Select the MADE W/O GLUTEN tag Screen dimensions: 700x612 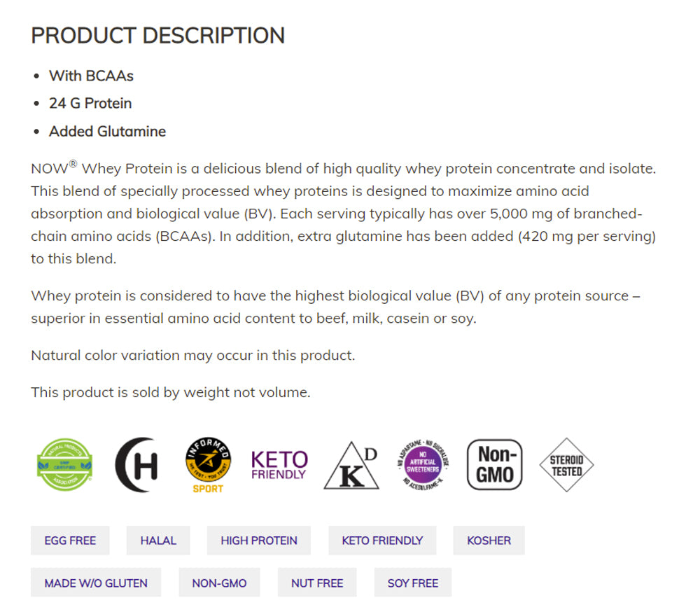(96, 583)
